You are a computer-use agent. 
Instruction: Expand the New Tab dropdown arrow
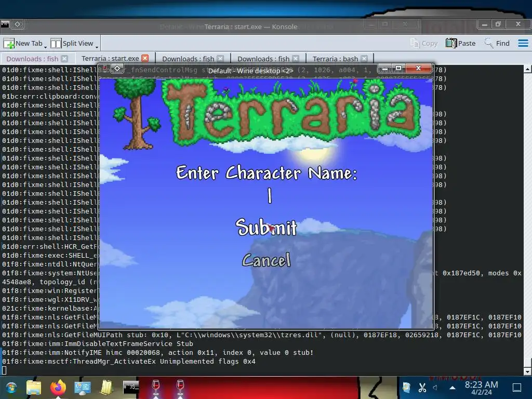[x=46, y=47]
